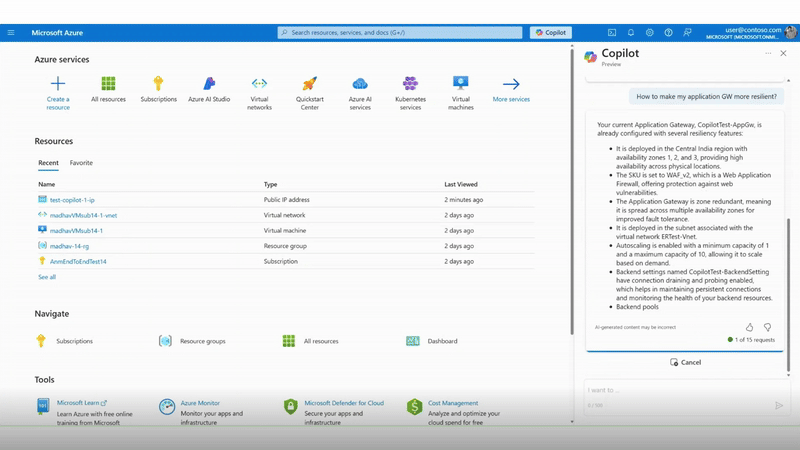Thumbs up the Copilot response
800x450 pixels.
(749, 327)
